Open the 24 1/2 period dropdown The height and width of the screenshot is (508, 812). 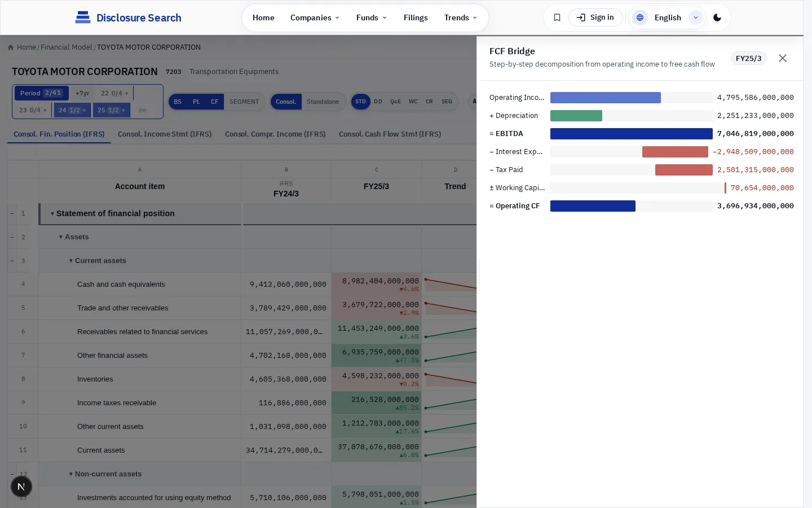pos(72,110)
